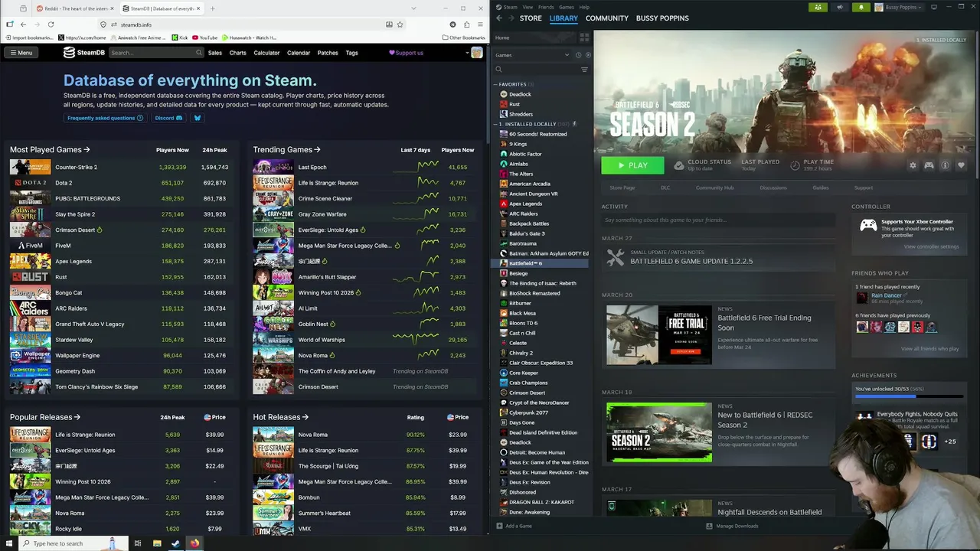The width and height of the screenshot is (980, 551).
Task: Open Bussy Poppins account dropdown
Action: pos(899,7)
